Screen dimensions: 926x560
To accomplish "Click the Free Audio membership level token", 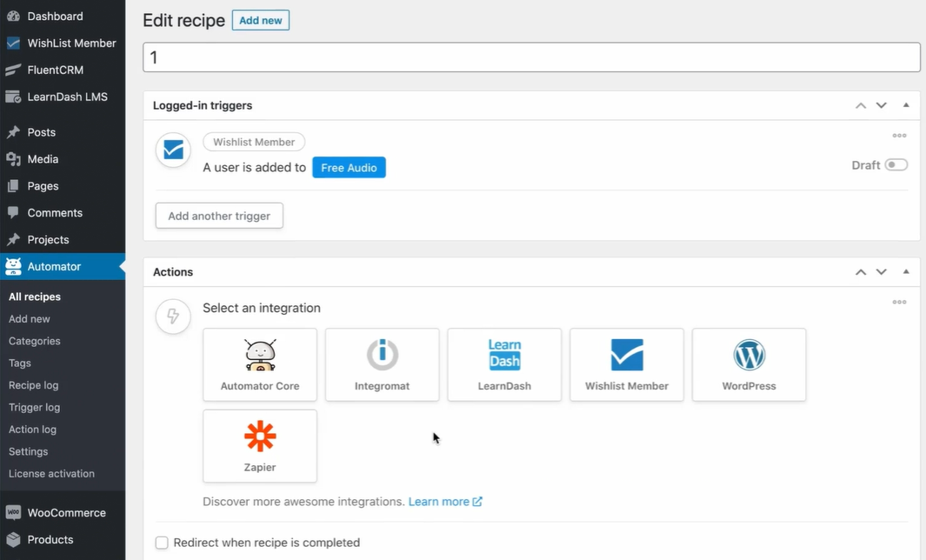I will click(x=349, y=168).
